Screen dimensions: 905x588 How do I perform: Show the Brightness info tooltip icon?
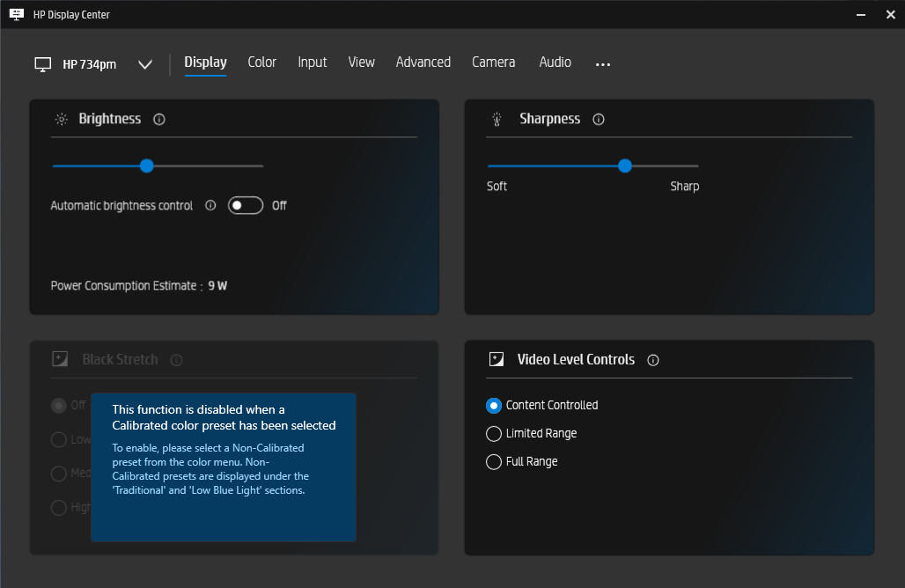159,120
